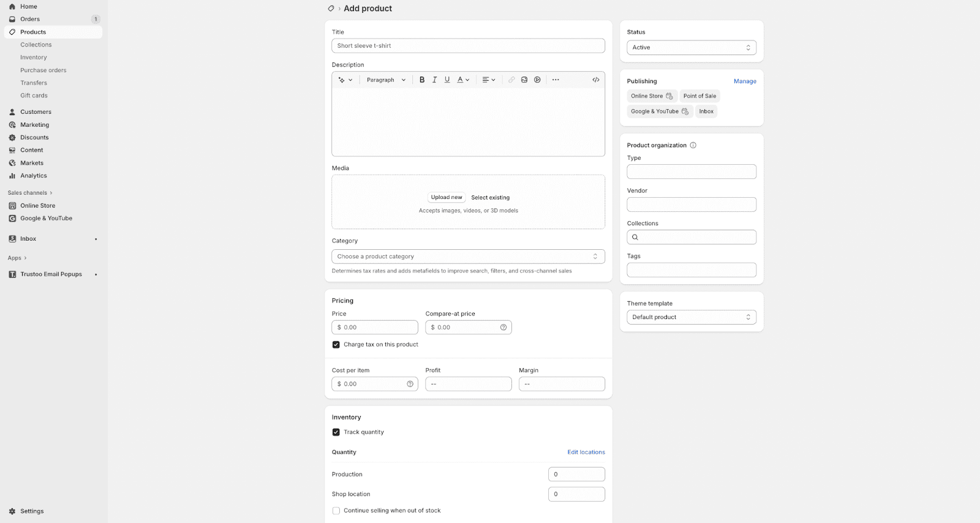Click the Collections search field
This screenshot has width=980, height=523.
(x=692, y=237)
